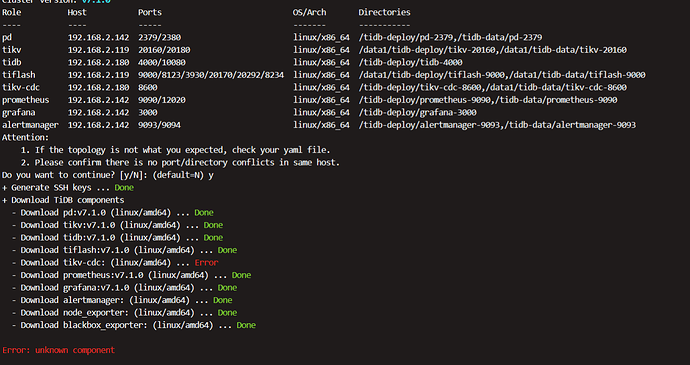Viewport: 690px width, 365px height.
Task: Click the 'Attention:' heading line
Action: click(x=26, y=137)
